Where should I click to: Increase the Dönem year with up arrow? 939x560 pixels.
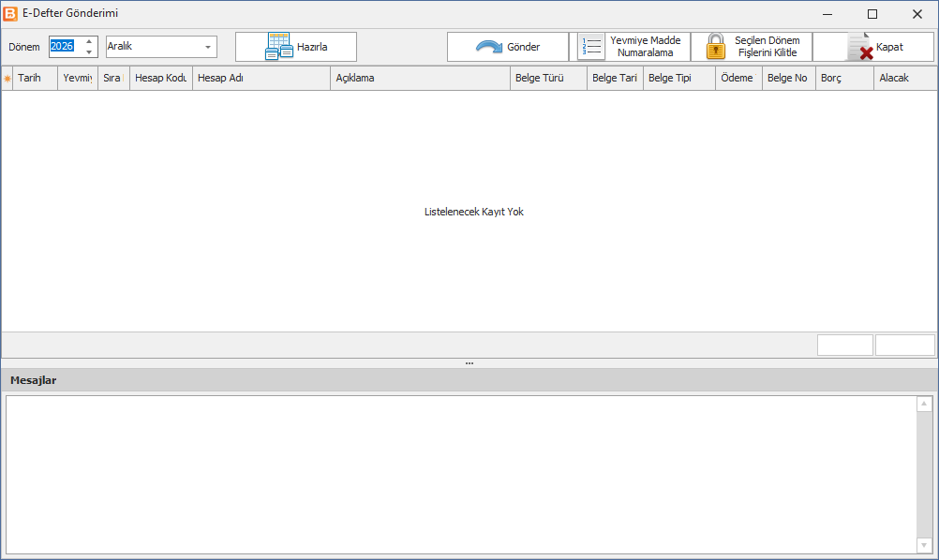pyautogui.click(x=89, y=41)
